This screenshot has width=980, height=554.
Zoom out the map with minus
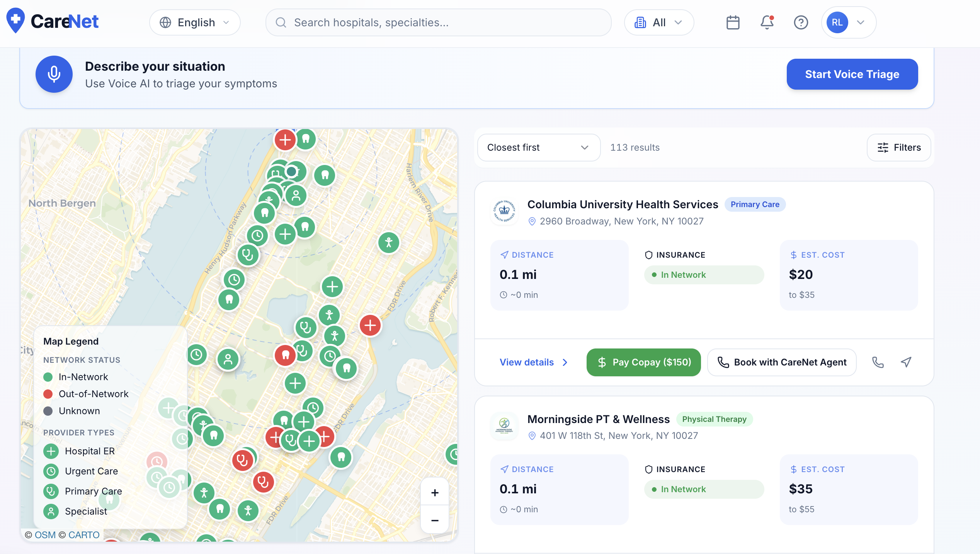pos(435,520)
